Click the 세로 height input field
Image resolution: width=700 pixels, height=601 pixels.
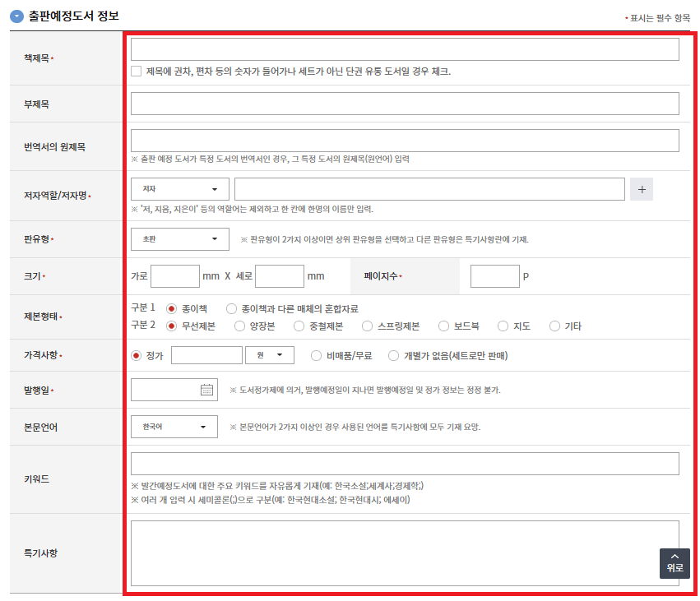(280, 276)
